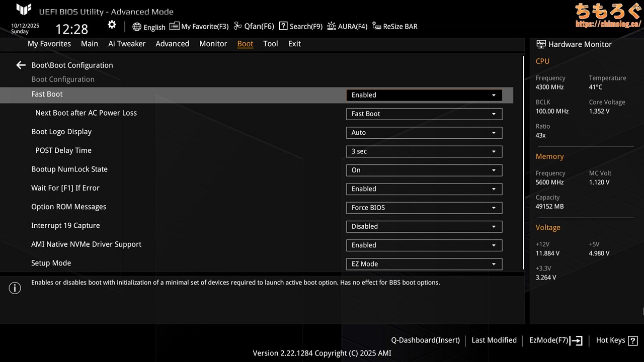Toggle Wait For [F1] If Error setting
Image resolution: width=644 pixels, height=362 pixels.
[x=424, y=189]
